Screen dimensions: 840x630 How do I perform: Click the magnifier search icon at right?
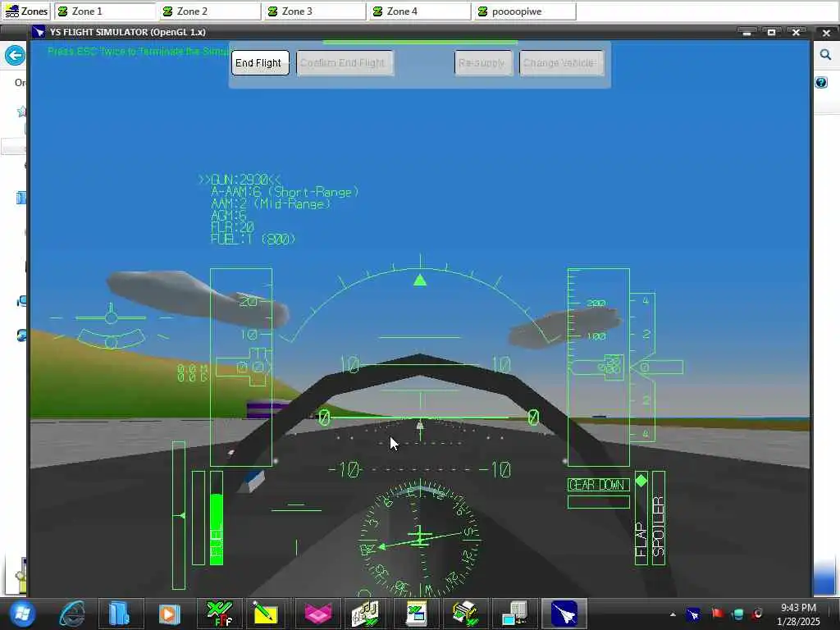click(x=825, y=55)
